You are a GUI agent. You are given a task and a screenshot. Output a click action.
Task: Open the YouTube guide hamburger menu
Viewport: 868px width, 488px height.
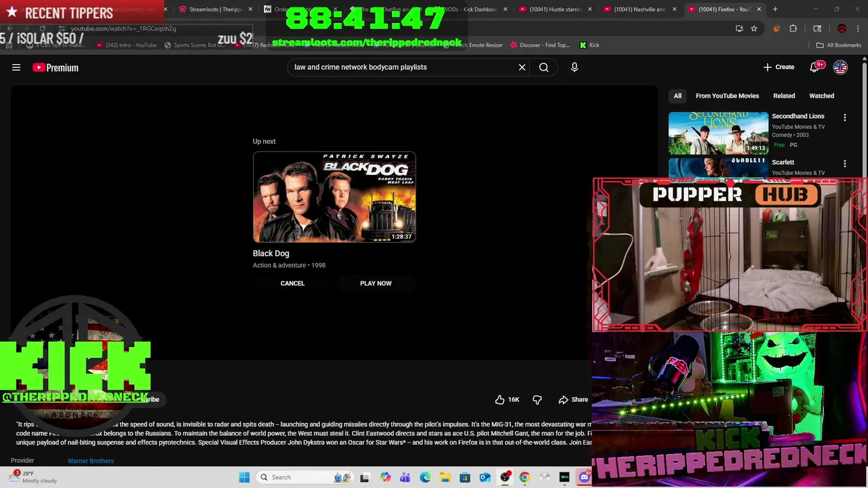pyautogui.click(x=16, y=67)
